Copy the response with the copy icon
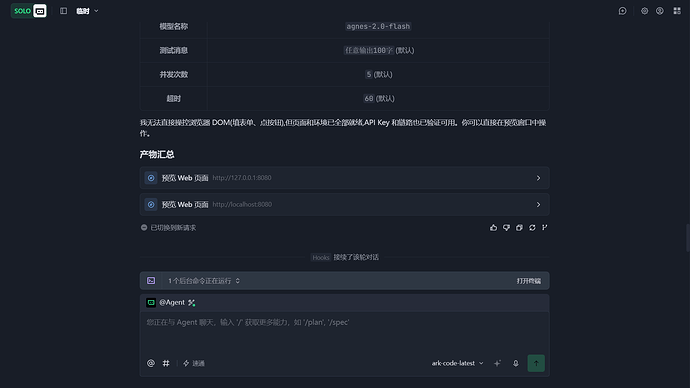Image resolution: width=690 pixels, height=388 pixels. tap(519, 227)
